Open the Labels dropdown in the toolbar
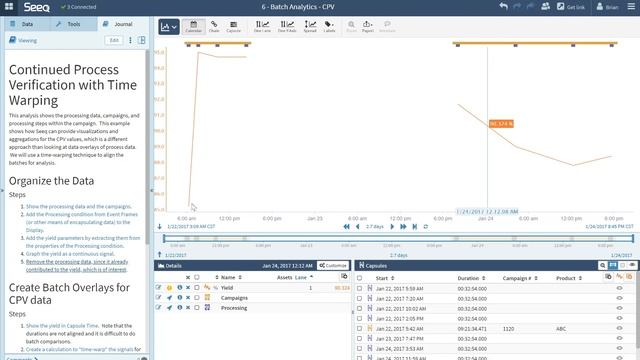This screenshot has width=640, height=360. (329, 27)
